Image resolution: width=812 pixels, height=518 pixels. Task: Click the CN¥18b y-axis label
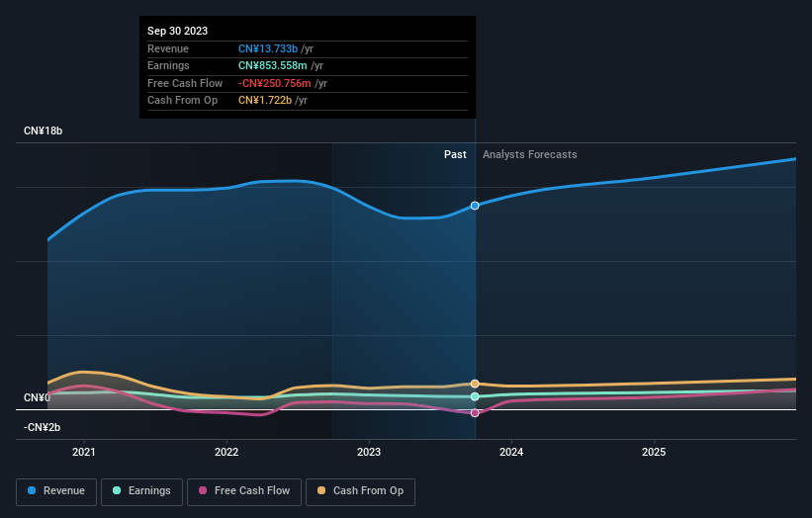coord(43,130)
